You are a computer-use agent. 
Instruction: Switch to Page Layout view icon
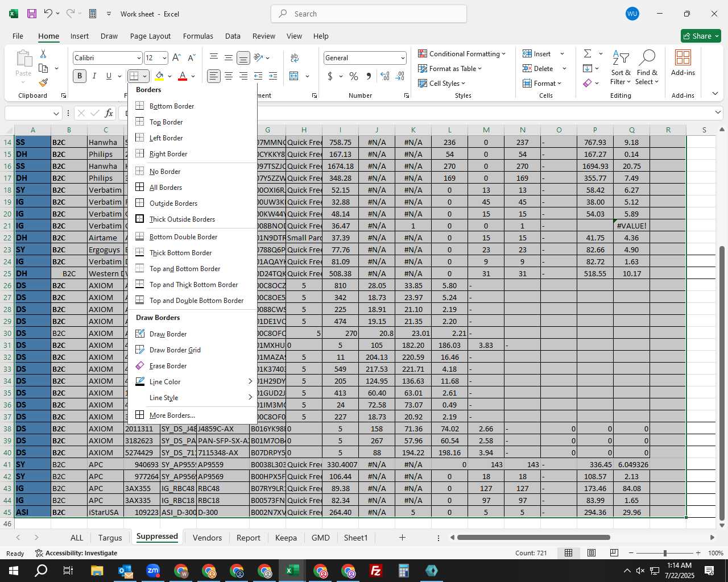pos(591,552)
